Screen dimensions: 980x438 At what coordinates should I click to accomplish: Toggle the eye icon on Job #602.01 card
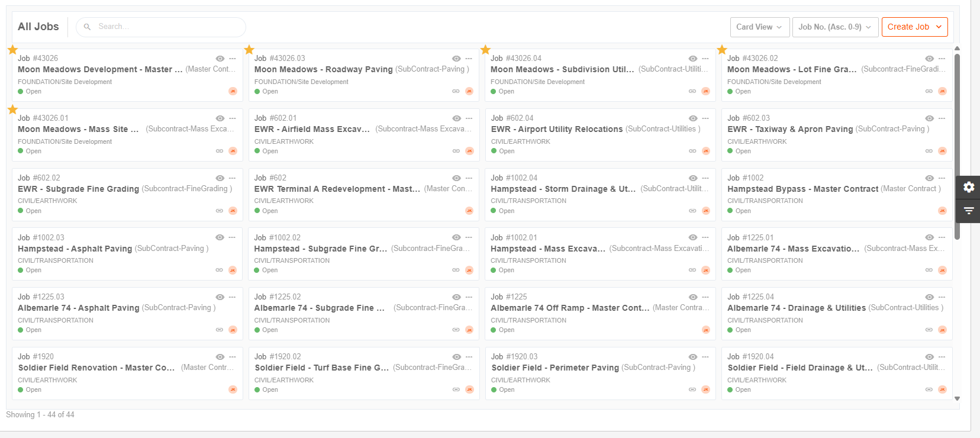[456, 118]
